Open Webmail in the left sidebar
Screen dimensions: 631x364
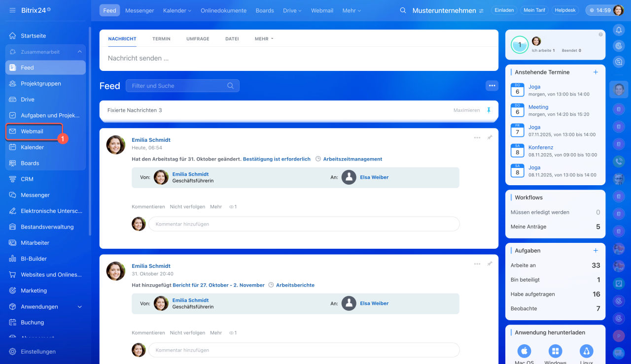pyautogui.click(x=32, y=132)
